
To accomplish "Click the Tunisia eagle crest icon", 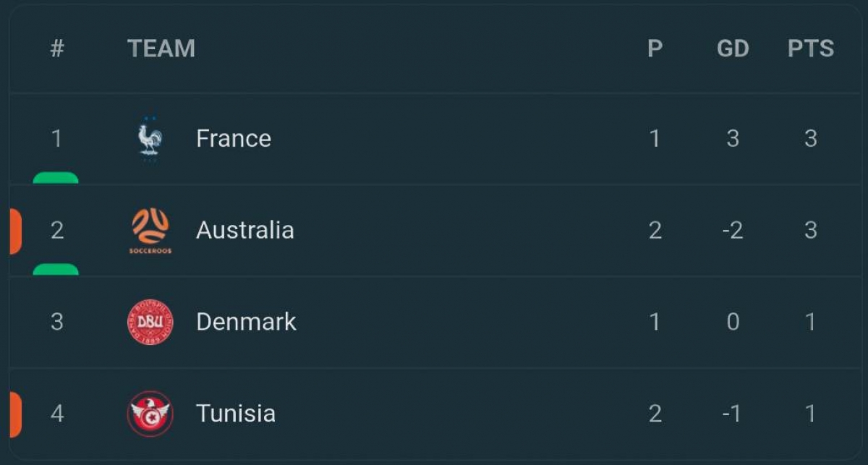I will click(x=150, y=414).
